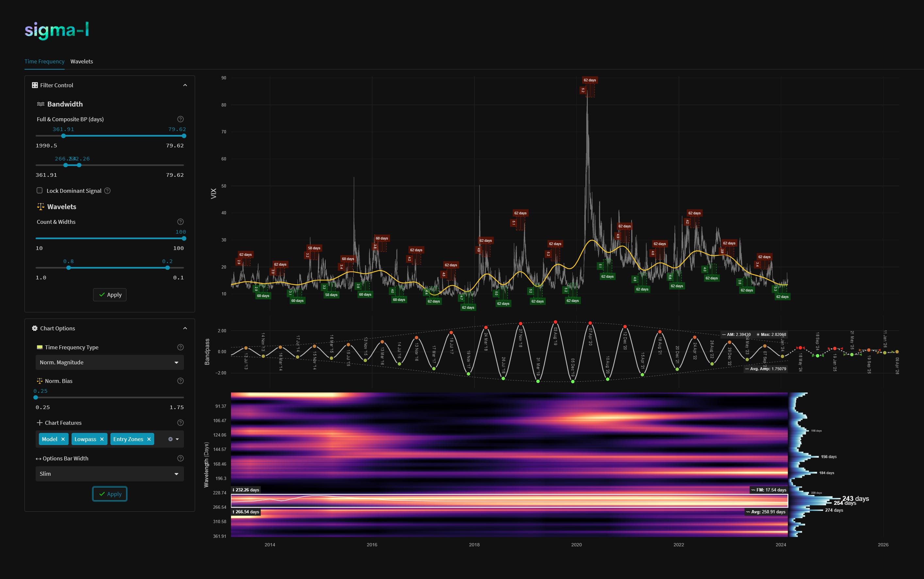The image size is (924, 579).
Task: Remove the Lowpass feature tag
Action: [102, 439]
